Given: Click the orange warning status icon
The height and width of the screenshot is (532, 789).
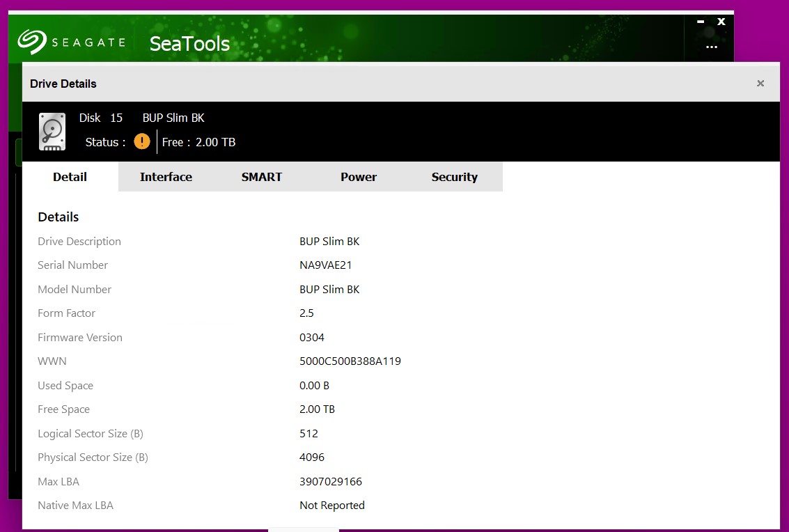Looking at the screenshot, I should pos(142,142).
